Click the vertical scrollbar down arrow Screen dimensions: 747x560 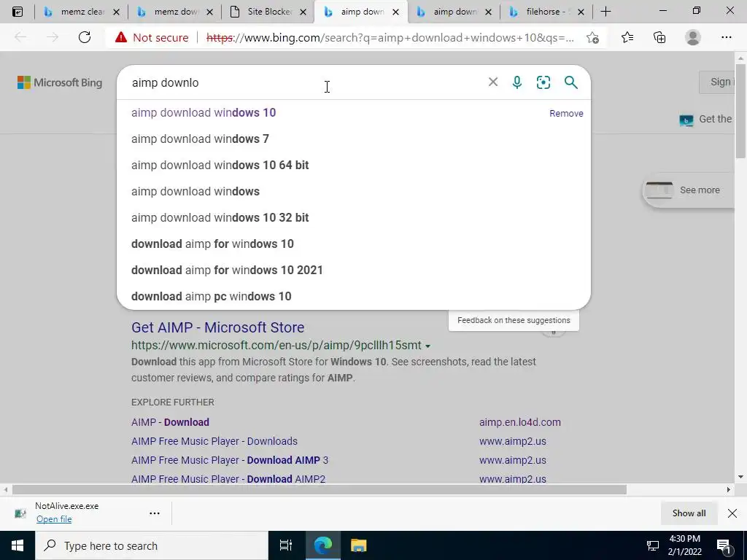[x=741, y=477]
